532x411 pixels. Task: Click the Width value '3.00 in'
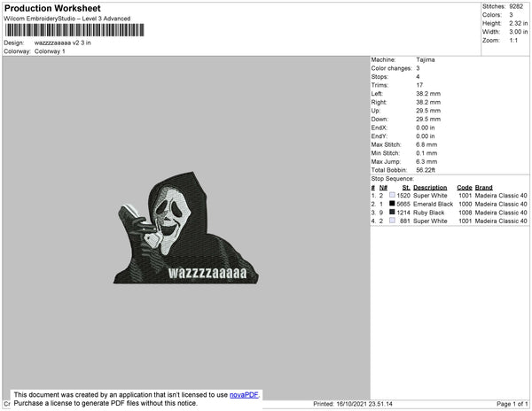(x=519, y=32)
